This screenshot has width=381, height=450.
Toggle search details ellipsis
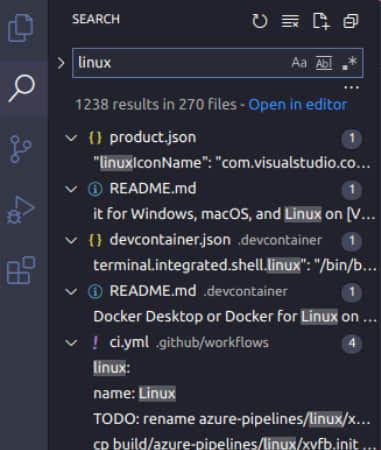[x=351, y=88]
